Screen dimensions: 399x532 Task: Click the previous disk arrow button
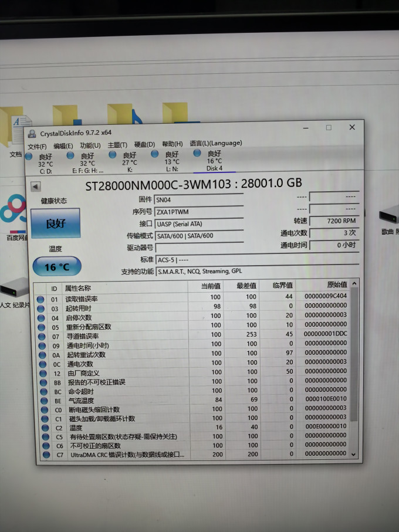[x=36, y=187]
